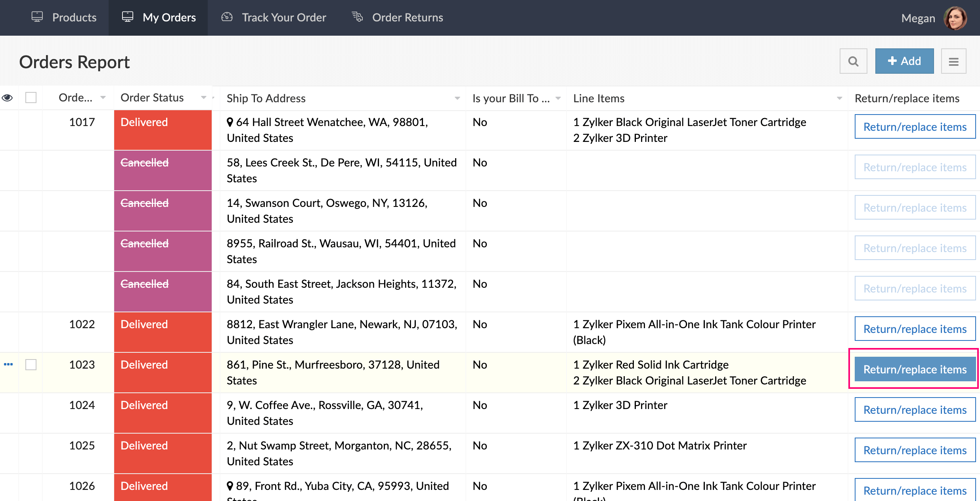Viewport: 980px width, 501px height.
Task: Click the eye icon in the table header
Action: tap(8, 98)
